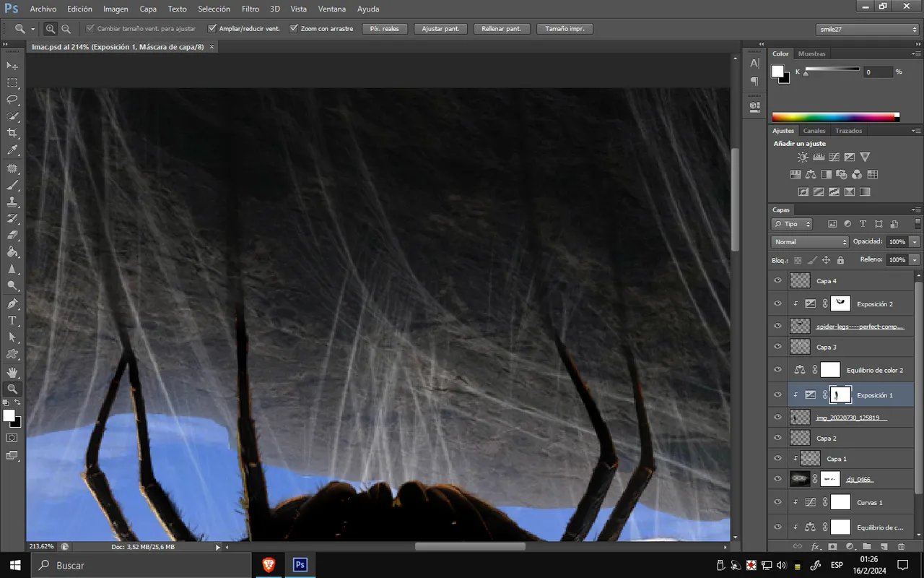Open the Relleno slider dropdown arrow
The height and width of the screenshot is (578, 924).
click(x=915, y=259)
